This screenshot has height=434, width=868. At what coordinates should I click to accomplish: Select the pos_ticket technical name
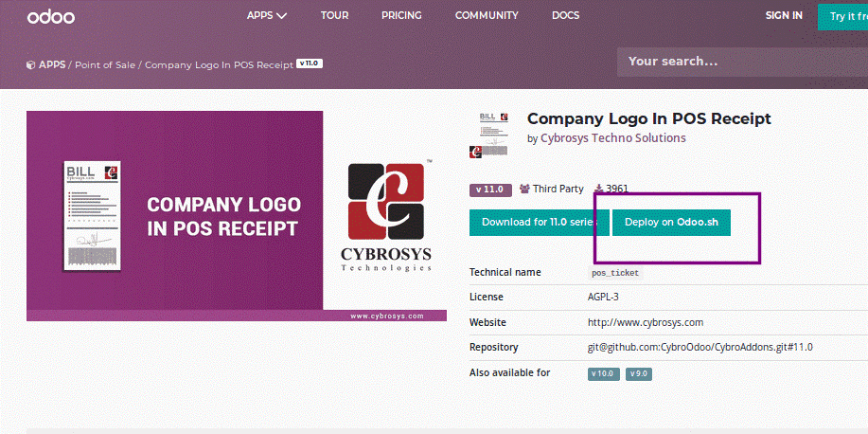[x=615, y=273]
